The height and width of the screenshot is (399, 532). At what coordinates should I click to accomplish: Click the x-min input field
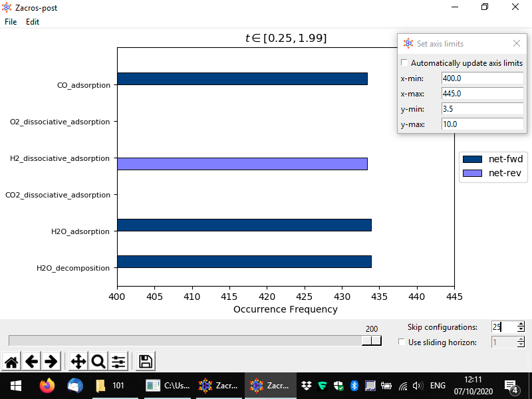482,78
